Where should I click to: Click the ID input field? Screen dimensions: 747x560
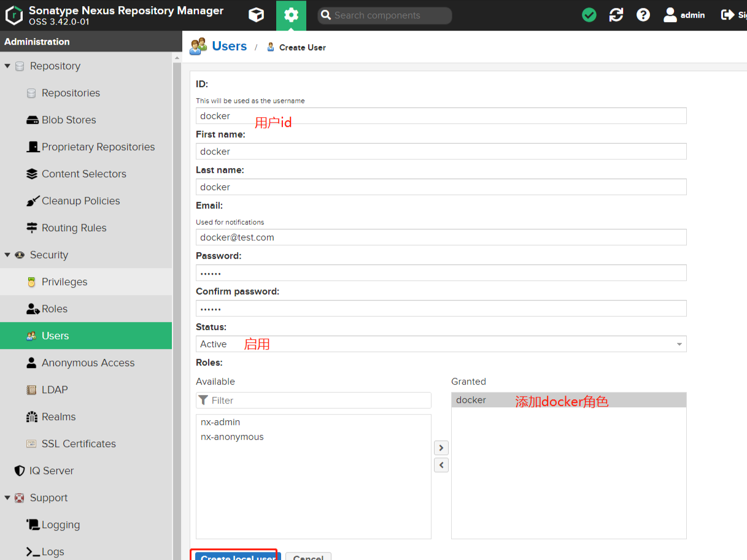[441, 116]
